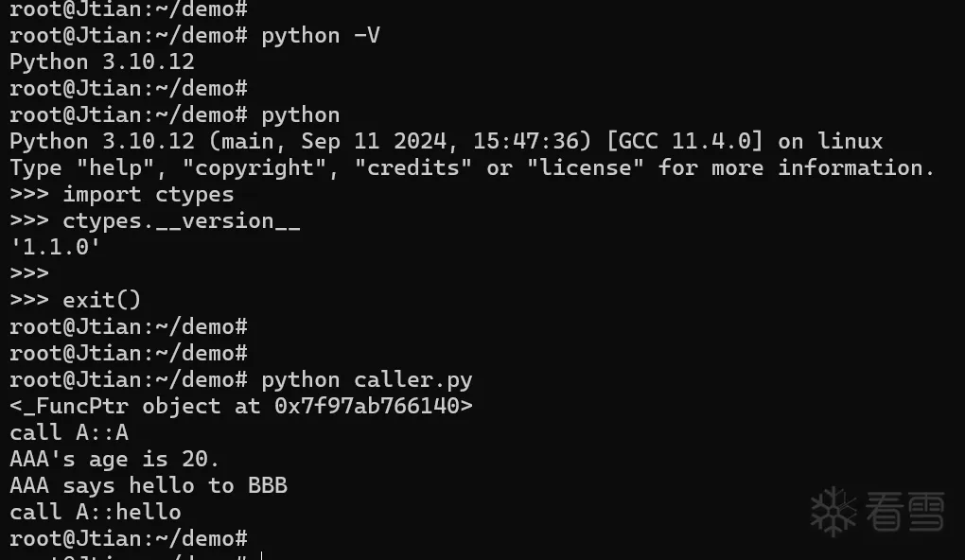This screenshot has height=560, width=965.
Task: Click the "[GCC 11.4.0]" compiler text
Action: [685, 142]
